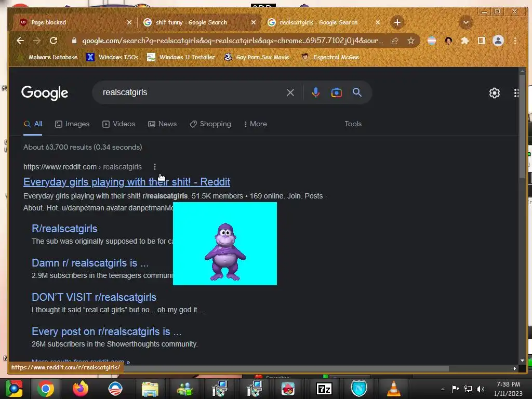Go to the Google logo homepage
The image size is (532, 399).
[x=45, y=92]
